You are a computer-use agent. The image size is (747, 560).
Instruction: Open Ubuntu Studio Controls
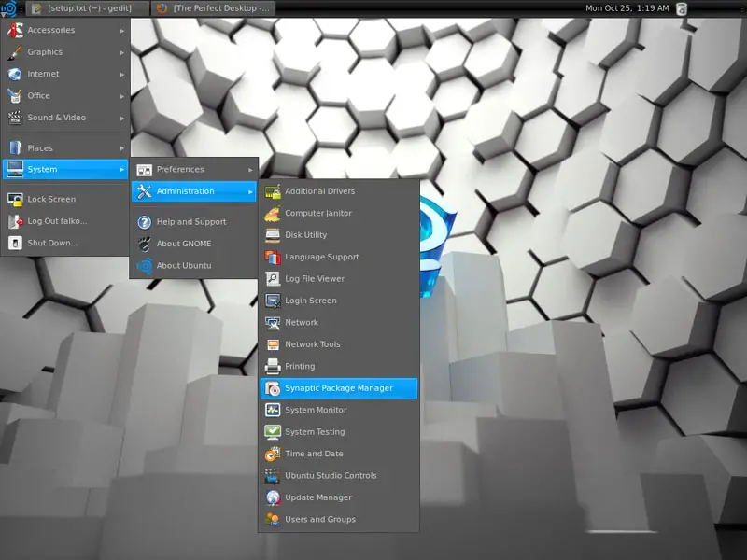click(339, 476)
